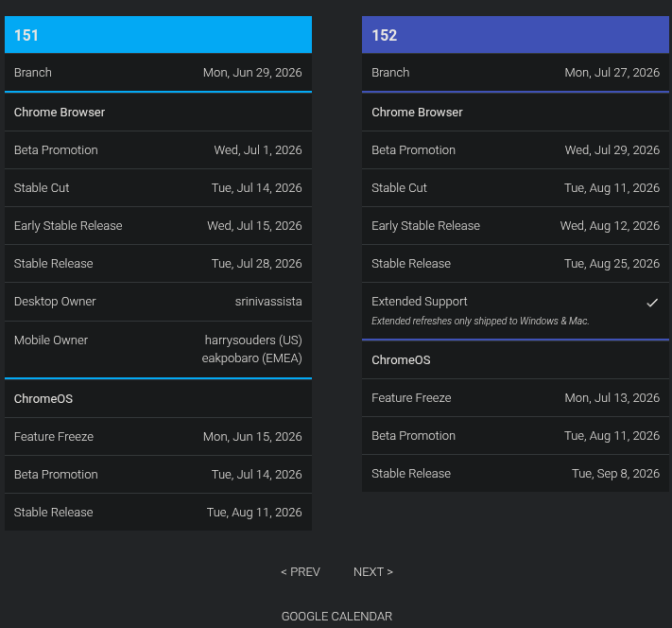Click ChromeOS Stable Release Tue, Sep 8, 2026
The height and width of the screenshot is (628, 672).
click(615, 474)
